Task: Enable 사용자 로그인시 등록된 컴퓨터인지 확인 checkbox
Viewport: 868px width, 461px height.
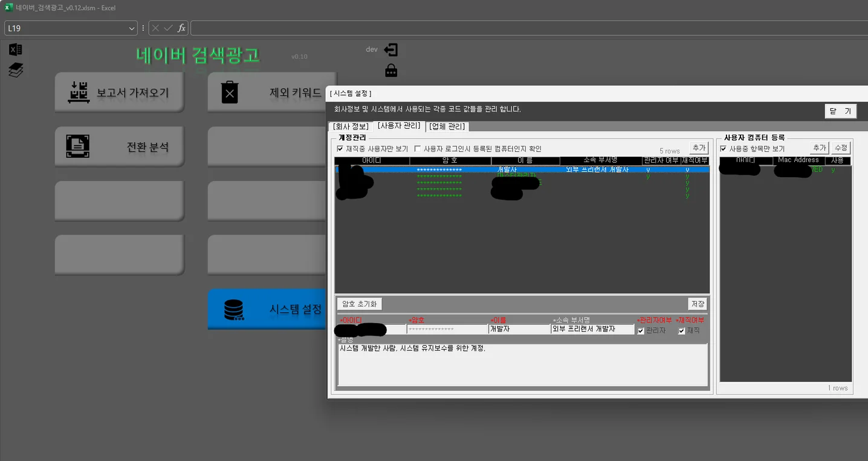Action: coord(418,149)
